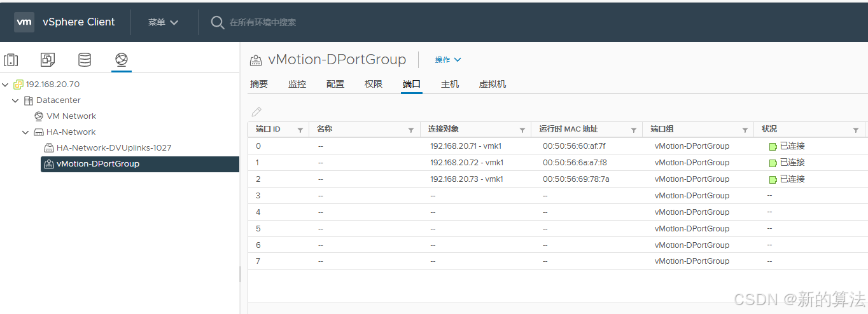The width and height of the screenshot is (868, 314).
Task: Open Networking inventory view icon
Action: click(x=121, y=60)
